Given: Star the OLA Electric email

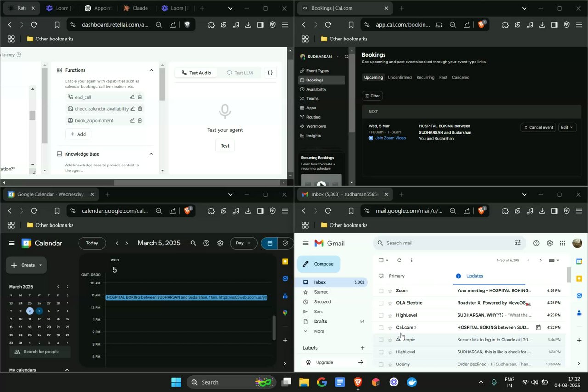Looking at the screenshot, I should point(390,303).
